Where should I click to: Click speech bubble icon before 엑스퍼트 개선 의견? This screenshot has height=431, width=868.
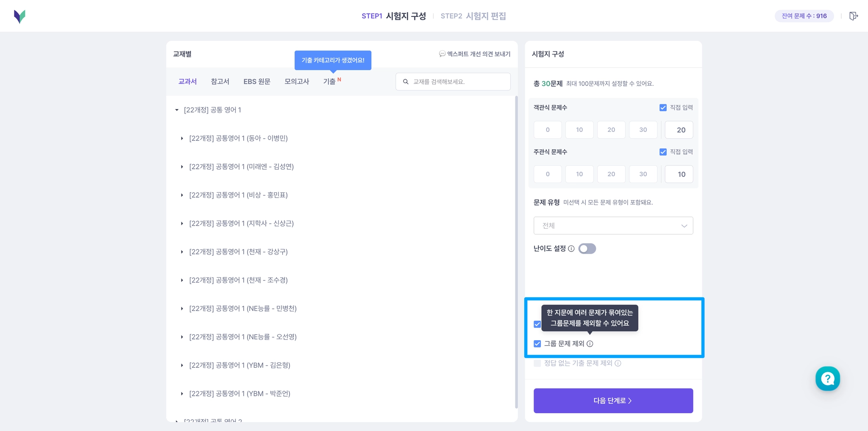[x=442, y=54]
